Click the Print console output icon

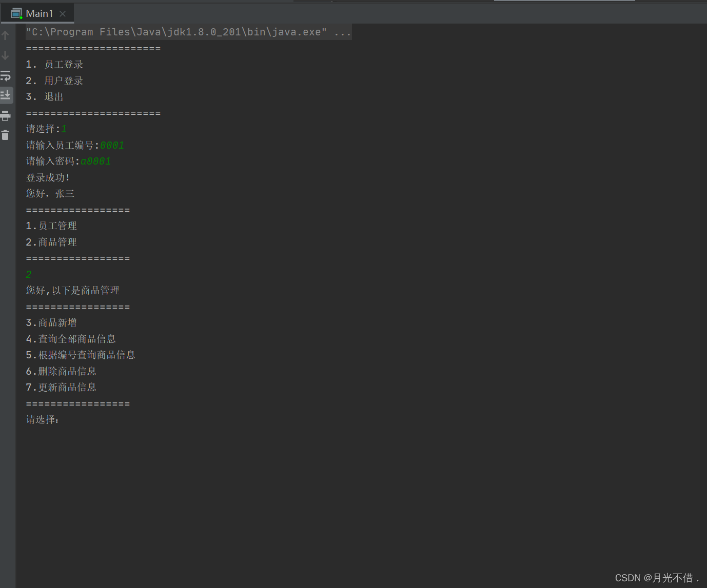click(x=6, y=115)
